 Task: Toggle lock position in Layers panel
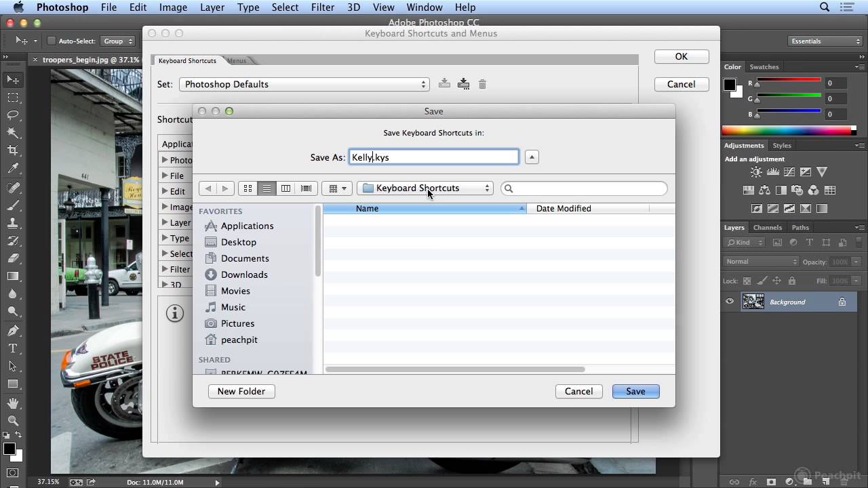click(x=776, y=281)
